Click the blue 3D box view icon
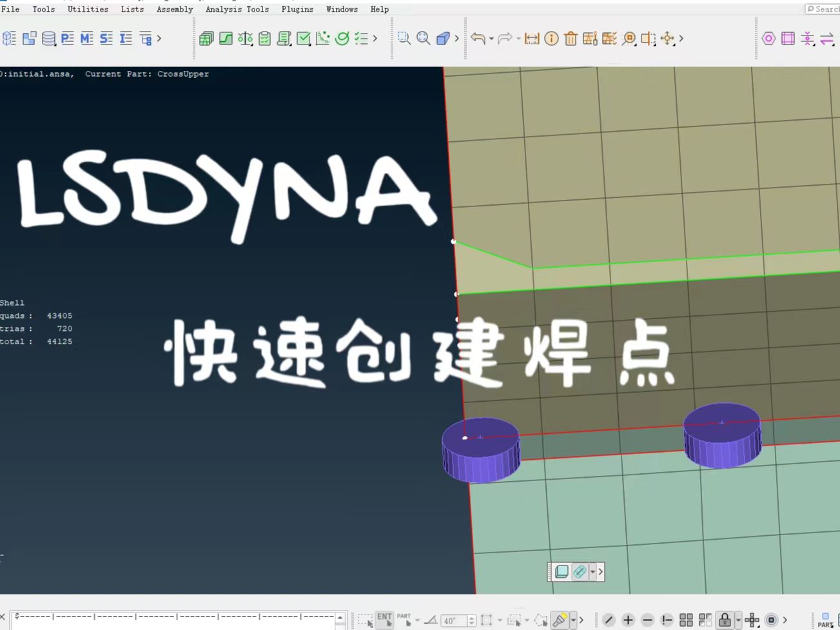The image size is (840, 630). (443, 39)
